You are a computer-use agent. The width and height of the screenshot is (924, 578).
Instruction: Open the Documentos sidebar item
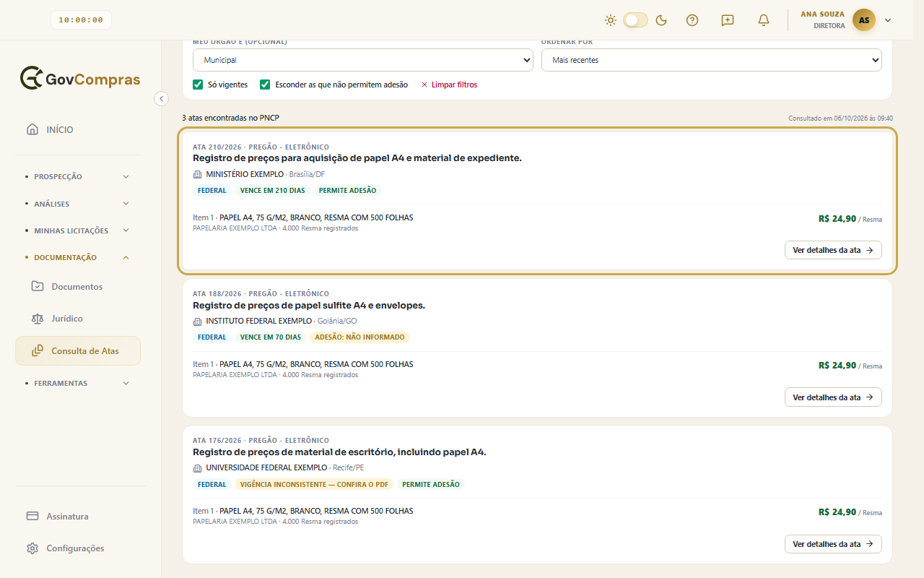pyautogui.click(x=78, y=287)
